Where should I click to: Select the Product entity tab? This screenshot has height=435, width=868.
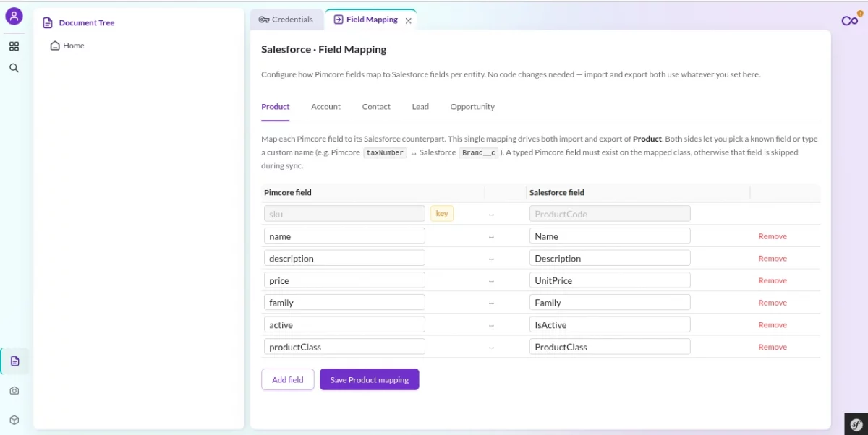(276, 107)
